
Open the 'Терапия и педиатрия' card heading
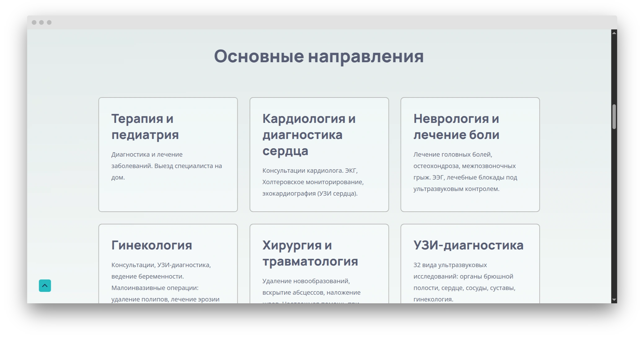click(x=145, y=127)
